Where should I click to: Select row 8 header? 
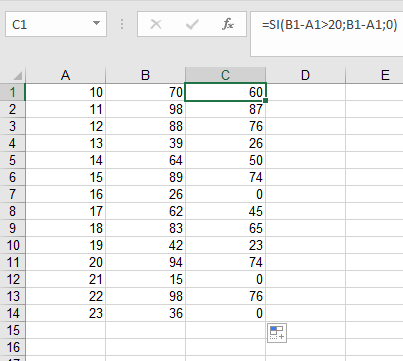(x=12, y=211)
